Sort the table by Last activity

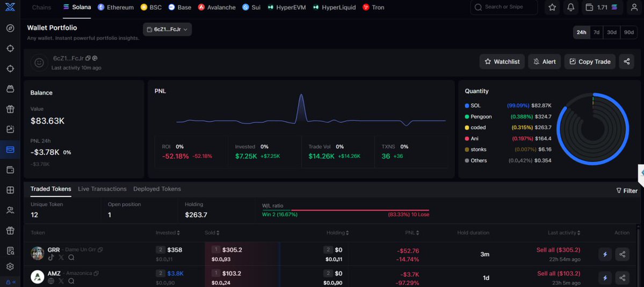564,232
